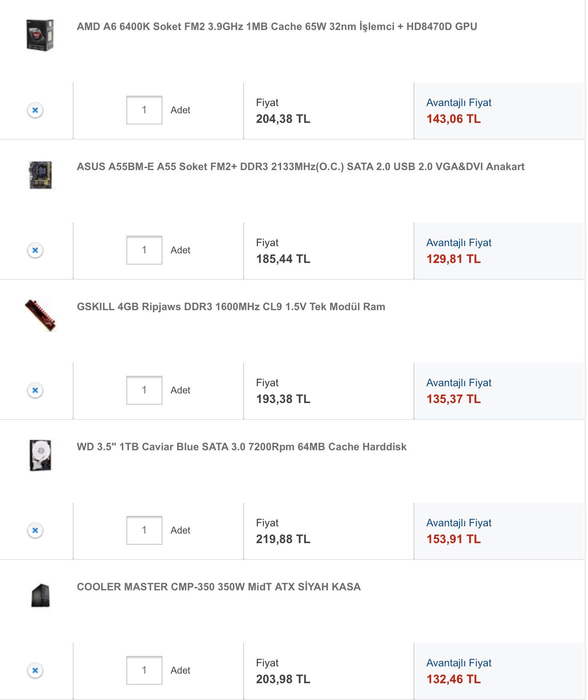
Task: Open the WD harddisk product thumbnail
Action: click(x=40, y=455)
